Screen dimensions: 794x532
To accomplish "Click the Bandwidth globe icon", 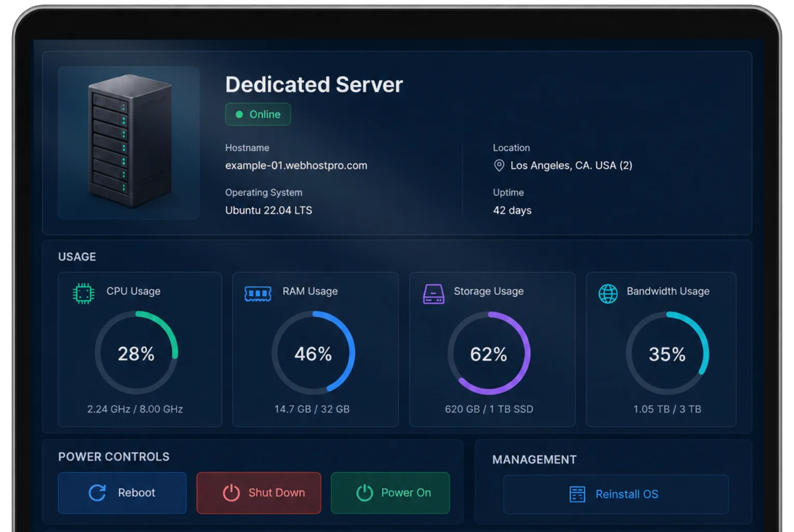I will pyautogui.click(x=608, y=294).
